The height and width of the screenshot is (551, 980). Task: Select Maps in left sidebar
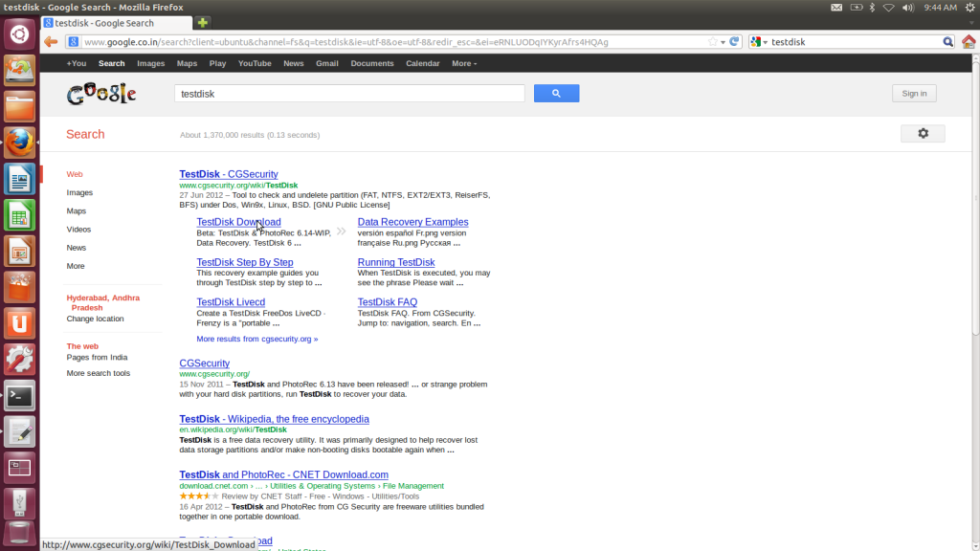click(x=77, y=211)
